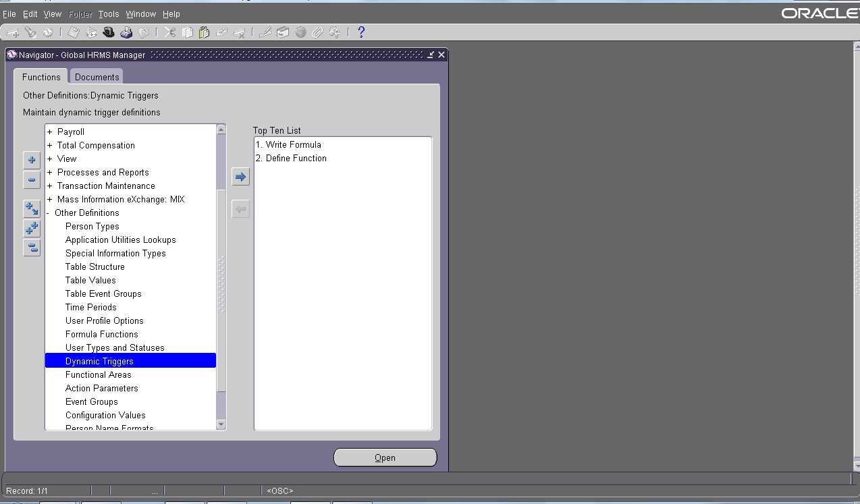Expand the Total Compensation node
Screen dimensions: 860x504
click(48, 145)
